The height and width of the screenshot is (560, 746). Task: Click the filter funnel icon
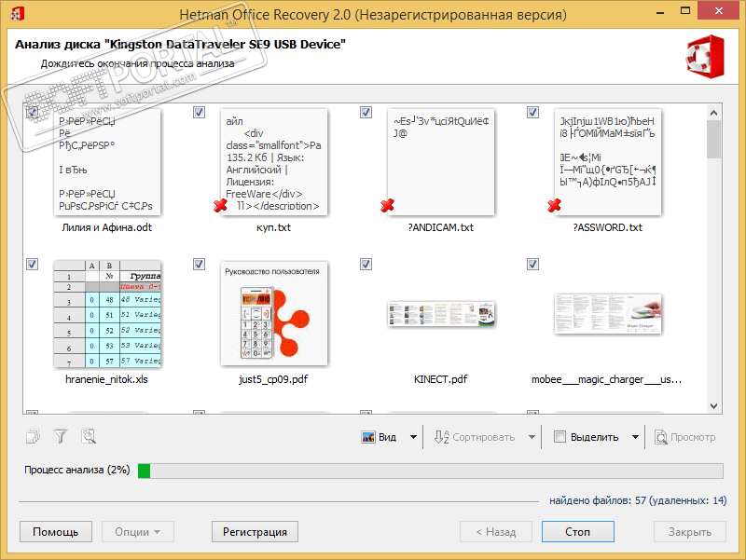click(x=61, y=436)
